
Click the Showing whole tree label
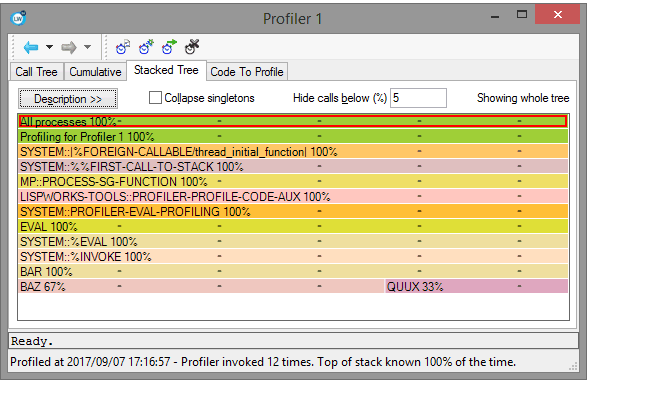[523, 98]
